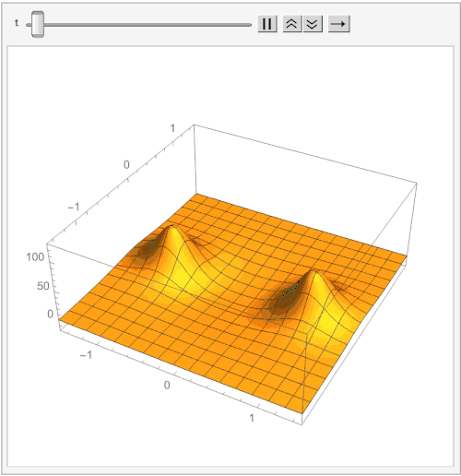Click the slider label t
461x476 pixels.
[x=17, y=23]
